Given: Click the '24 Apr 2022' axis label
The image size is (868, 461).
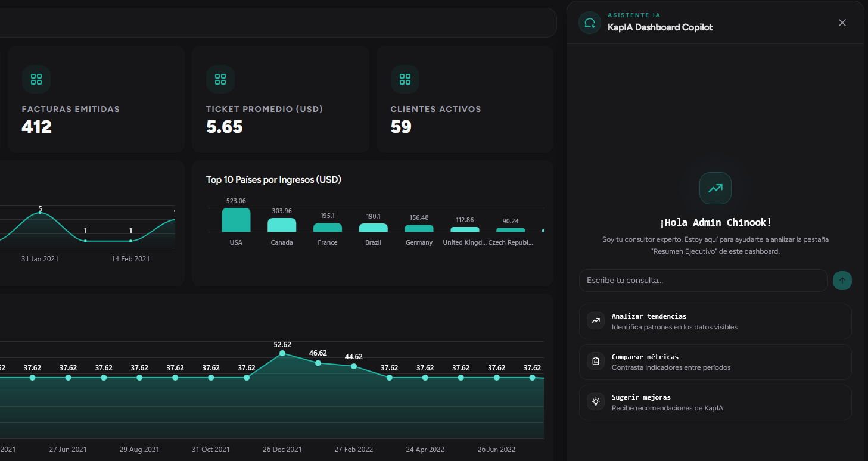Looking at the screenshot, I should click(425, 450).
